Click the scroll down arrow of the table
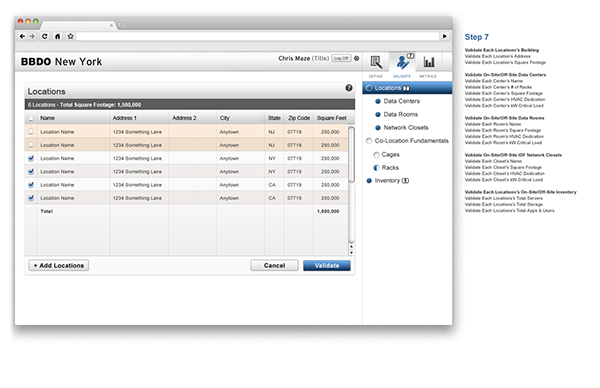The height and width of the screenshot is (388, 600). click(351, 253)
